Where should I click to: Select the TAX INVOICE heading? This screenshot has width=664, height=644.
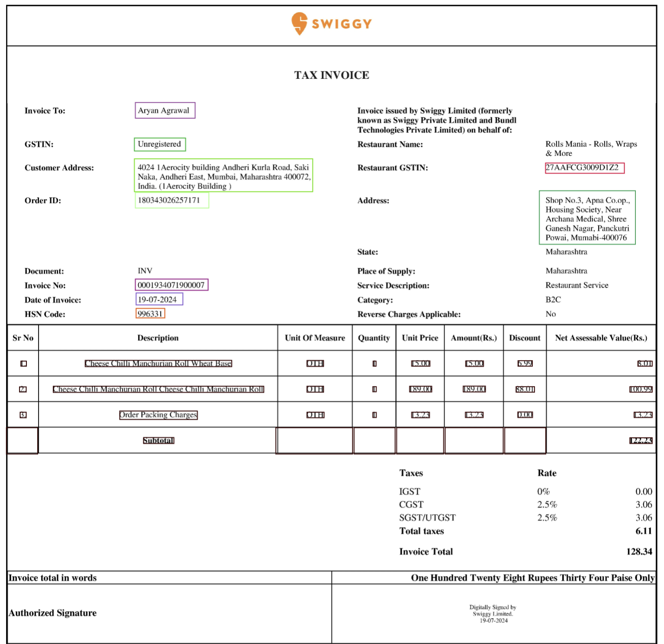pyautogui.click(x=332, y=75)
